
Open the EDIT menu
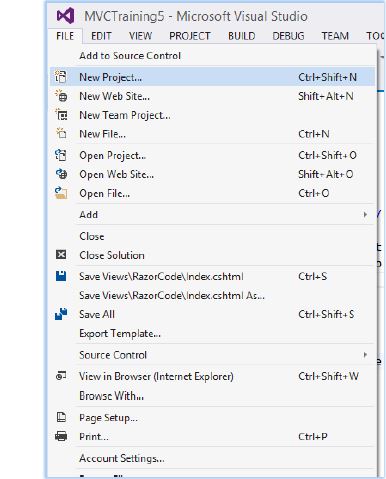point(101,36)
